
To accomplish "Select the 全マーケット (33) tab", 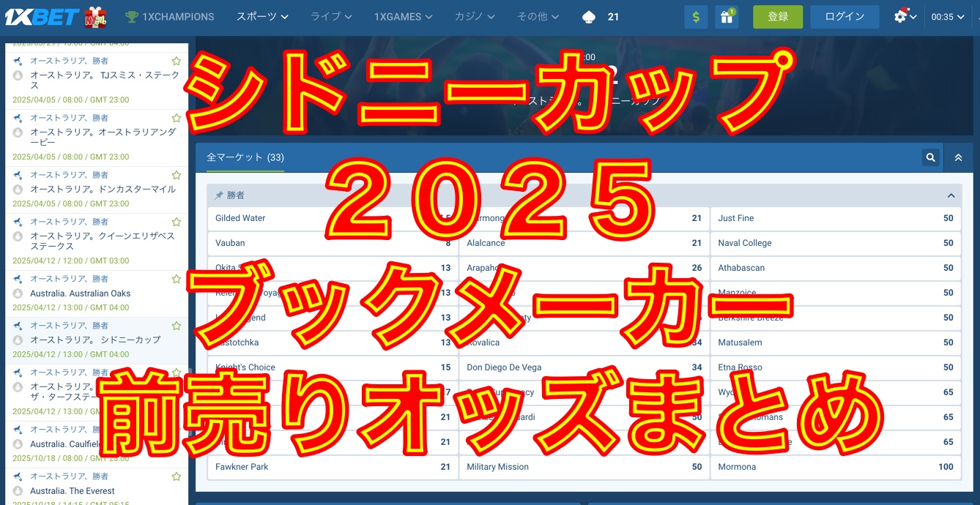I will click(245, 157).
